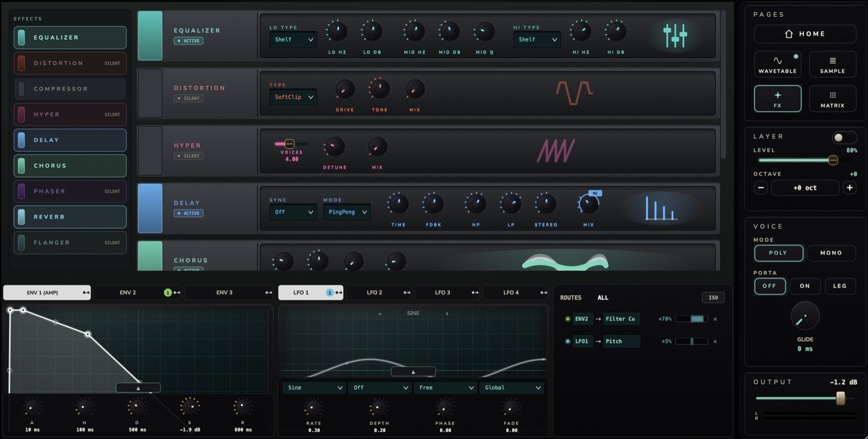The width and height of the screenshot is (868, 439).
Task: Toggle the Delay rack power block
Action: tap(150, 208)
